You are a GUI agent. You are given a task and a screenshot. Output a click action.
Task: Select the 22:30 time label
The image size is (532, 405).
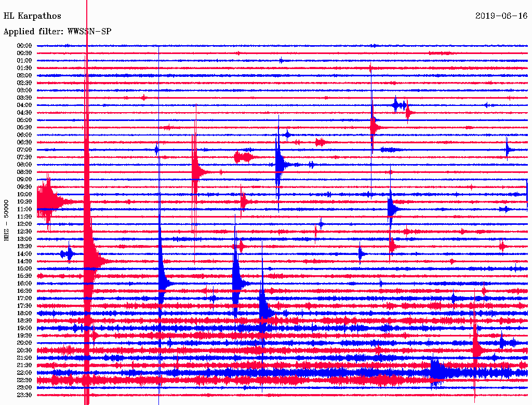click(x=24, y=380)
